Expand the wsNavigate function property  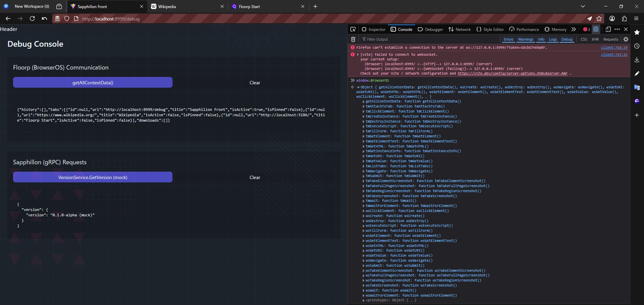363,261
